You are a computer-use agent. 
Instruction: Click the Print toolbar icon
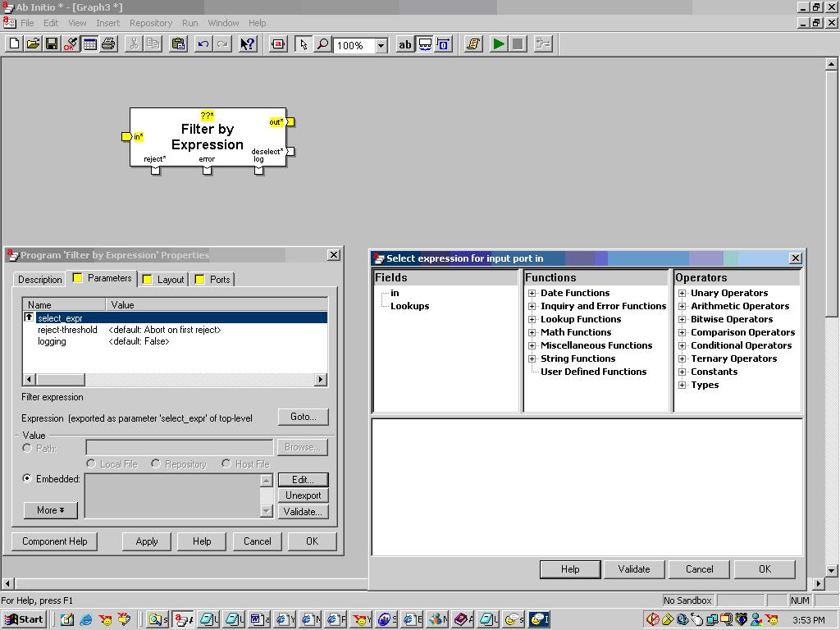(x=108, y=44)
